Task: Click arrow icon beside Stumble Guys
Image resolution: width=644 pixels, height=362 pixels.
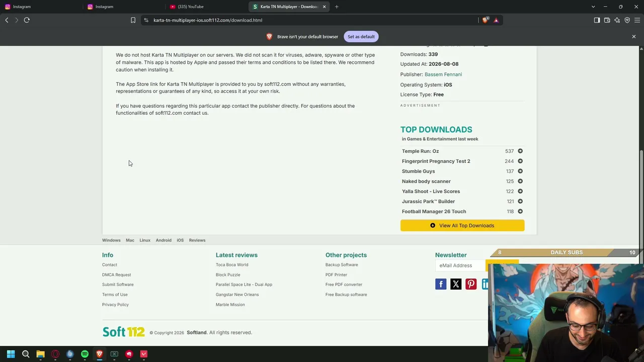Action: click(x=520, y=171)
